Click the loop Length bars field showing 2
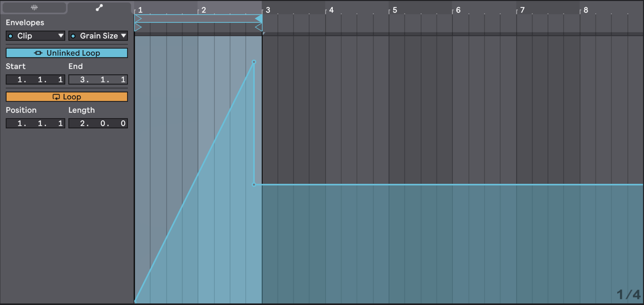This screenshot has height=305, width=644. tap(84, 123)
